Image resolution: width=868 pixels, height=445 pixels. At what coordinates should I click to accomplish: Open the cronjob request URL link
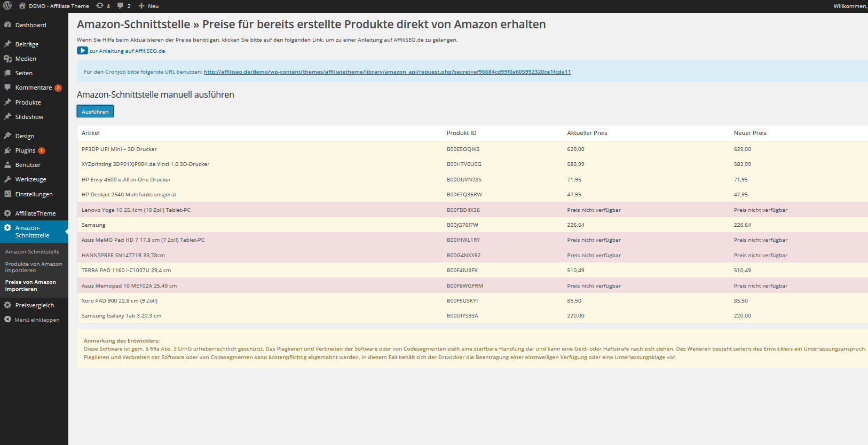pos(387,72)
